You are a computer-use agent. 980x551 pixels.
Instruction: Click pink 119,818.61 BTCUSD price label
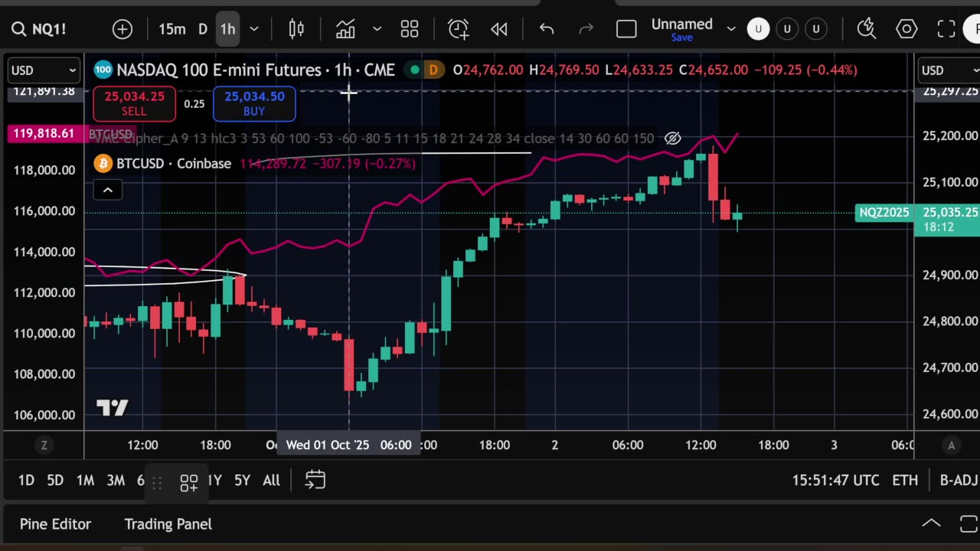pos(44,134)
